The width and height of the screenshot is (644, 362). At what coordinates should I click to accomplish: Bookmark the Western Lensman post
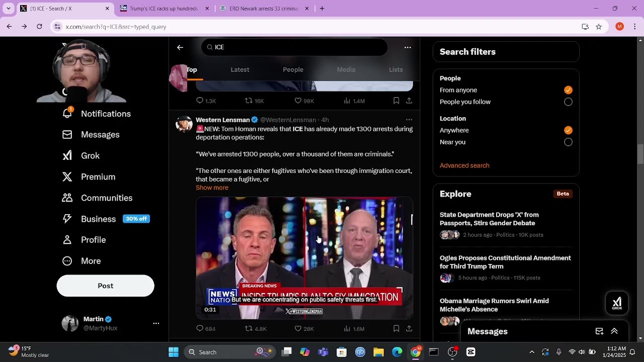(x=396, y=329)
